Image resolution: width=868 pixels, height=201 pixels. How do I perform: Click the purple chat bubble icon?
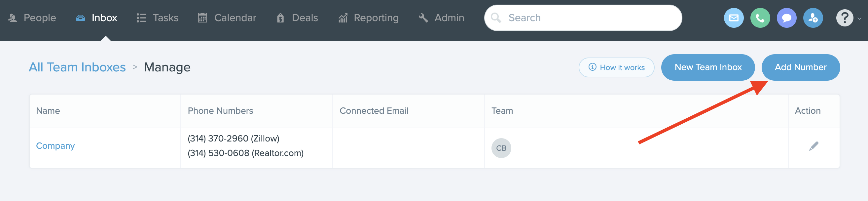pyautogui.click(x=786, y=18)
